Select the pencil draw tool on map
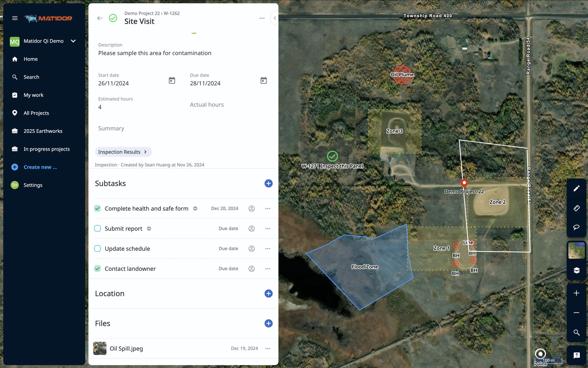This screenshot has height=368, width=588. [576, 189]
